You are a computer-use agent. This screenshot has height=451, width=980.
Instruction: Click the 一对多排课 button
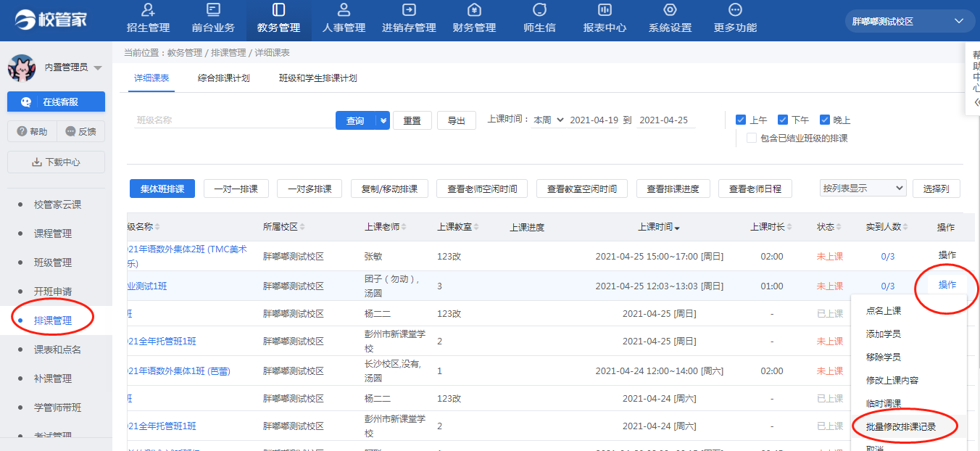click(310, 189)
